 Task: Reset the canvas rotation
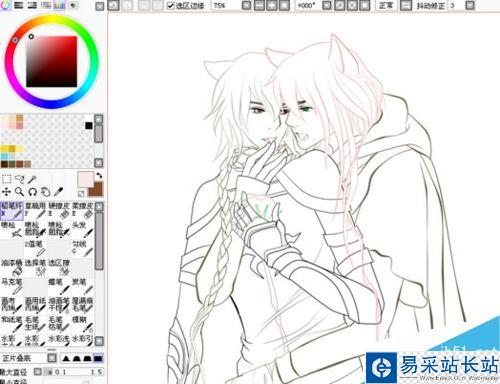[365, 5]
